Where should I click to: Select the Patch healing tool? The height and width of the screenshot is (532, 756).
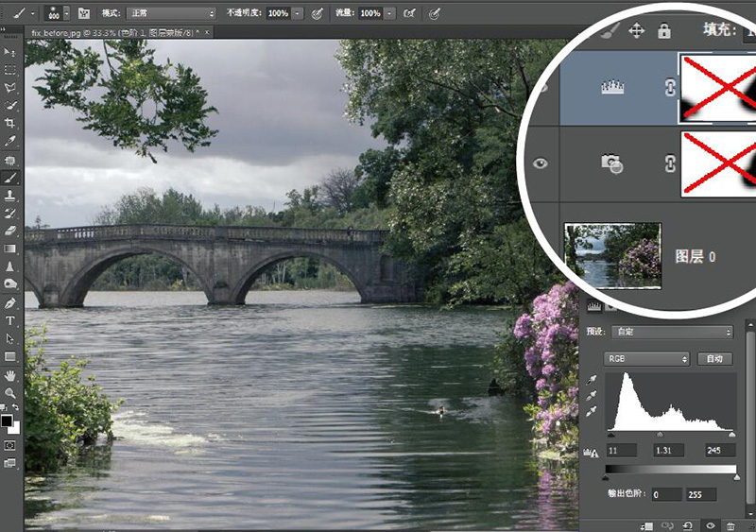click(9, 160)
